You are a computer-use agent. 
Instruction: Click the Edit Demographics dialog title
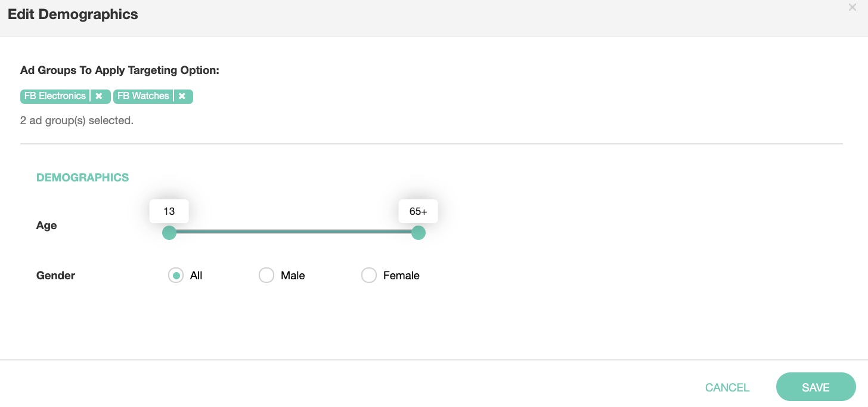pyautogui.click(x=73, y=15)
